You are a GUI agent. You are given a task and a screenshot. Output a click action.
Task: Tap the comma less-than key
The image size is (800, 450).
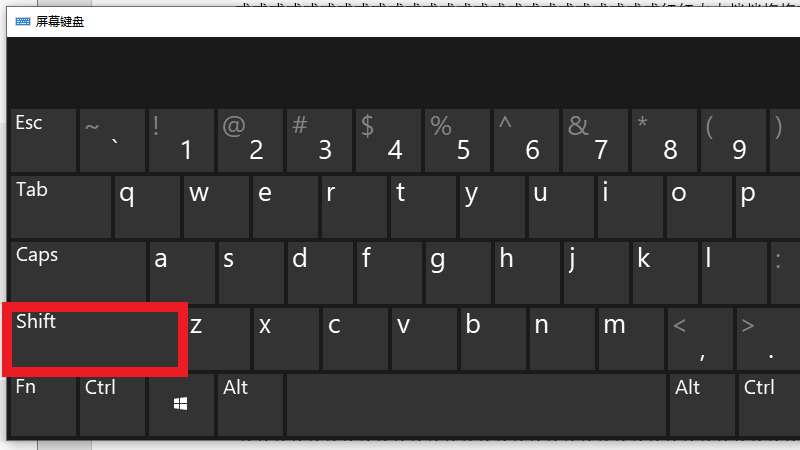point(700,338)
